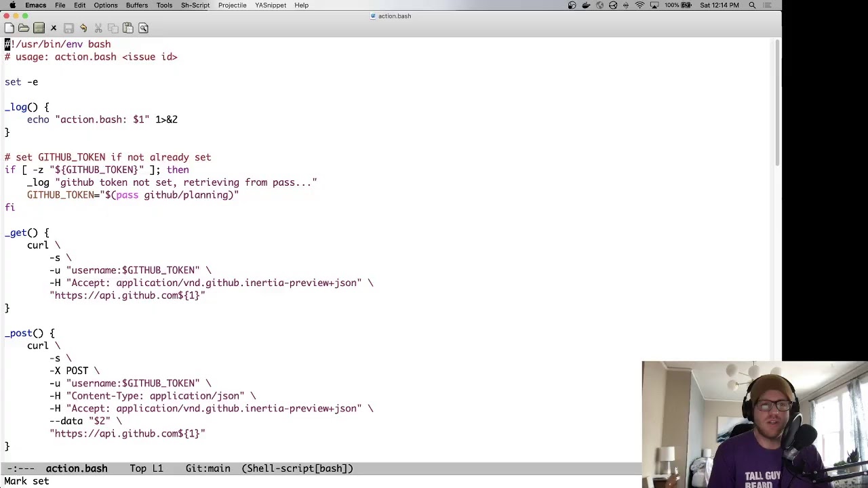Open the Apple menu
868x488 pixels.
coord(12,5)
